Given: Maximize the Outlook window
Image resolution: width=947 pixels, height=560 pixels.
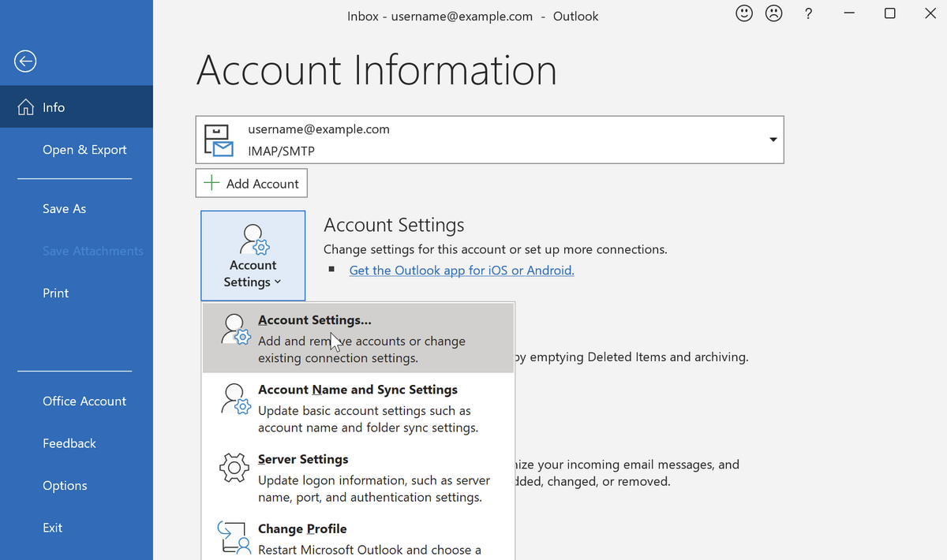Looking at the screenshot, I should click(x=890, y=13).
